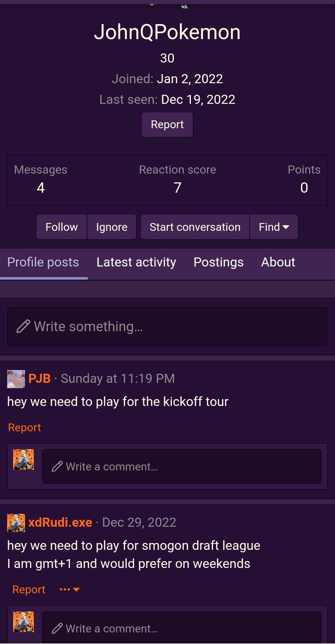
Task: Follow JohnQPokemon
Action: click(62, 227)
